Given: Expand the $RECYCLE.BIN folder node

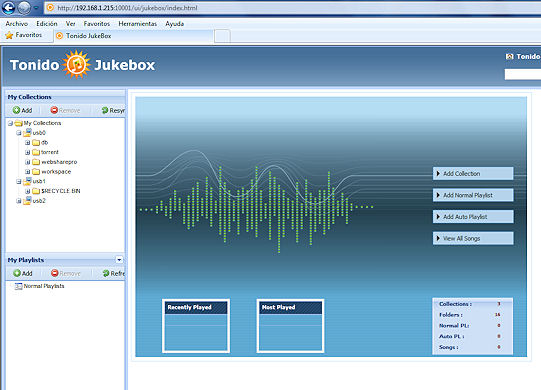Looking at the screenshot, I should [x=28, y=191].
